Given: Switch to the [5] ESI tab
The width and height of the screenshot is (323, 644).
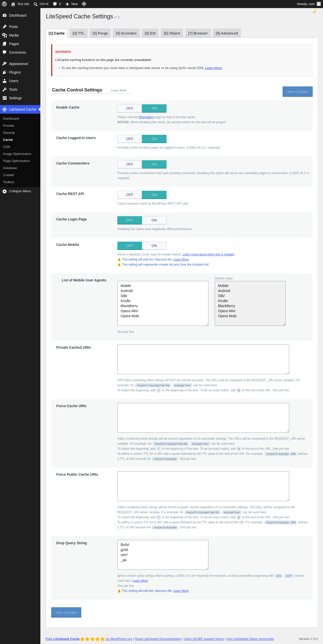Looking at the screenshot, I should 150,33.
